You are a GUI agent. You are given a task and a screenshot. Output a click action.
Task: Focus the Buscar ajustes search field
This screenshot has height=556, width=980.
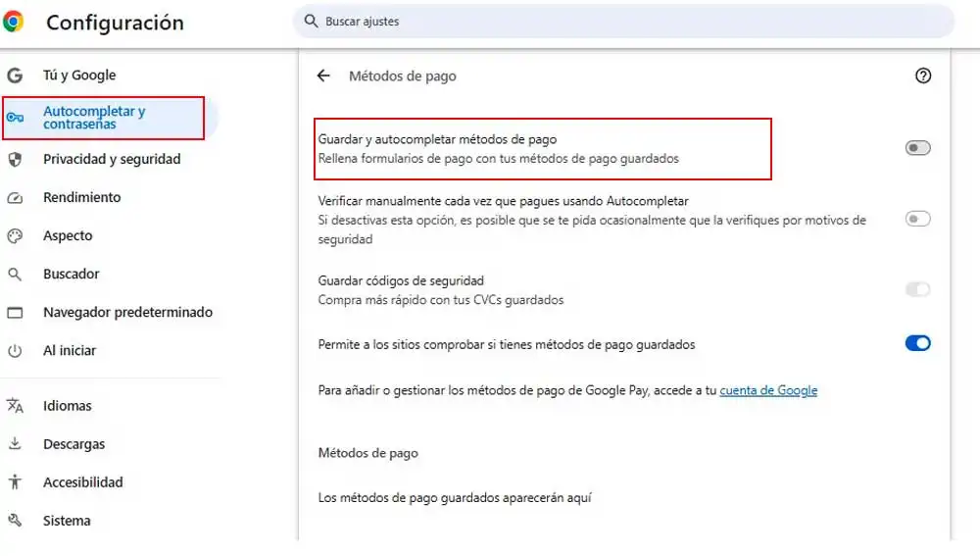point(623,22)
